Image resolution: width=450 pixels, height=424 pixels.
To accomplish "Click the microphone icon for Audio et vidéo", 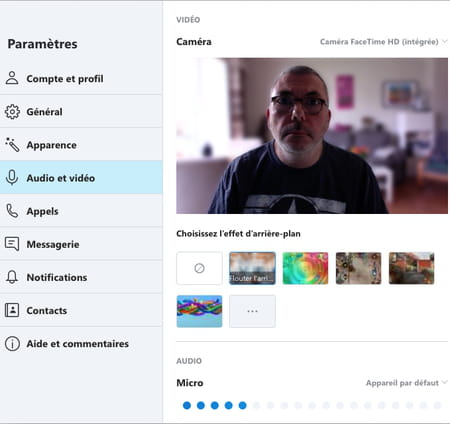I will coord(12,177).
